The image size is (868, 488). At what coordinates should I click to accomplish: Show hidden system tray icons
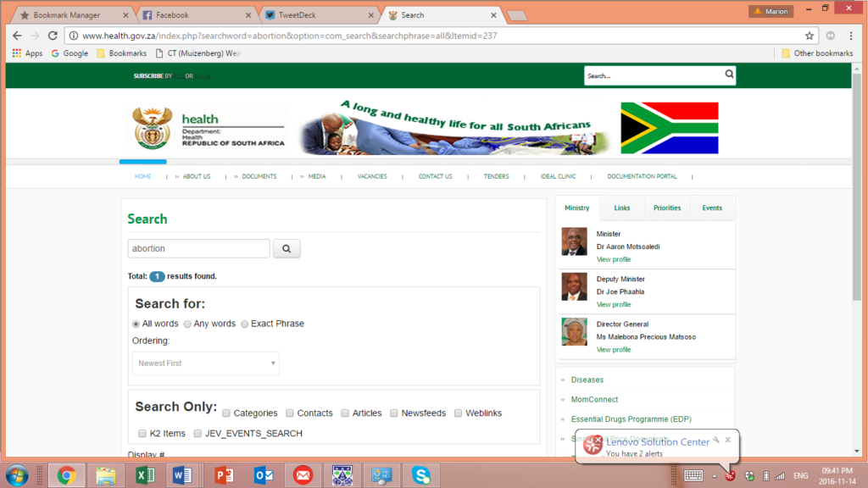pyautogui.click(x=715, y=476)
